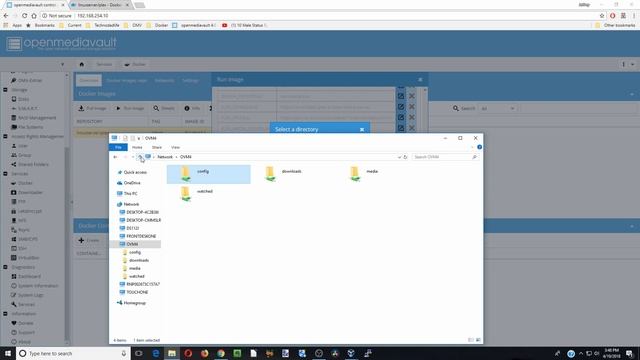Open address bar history dropdown

(x=400, y=157)
